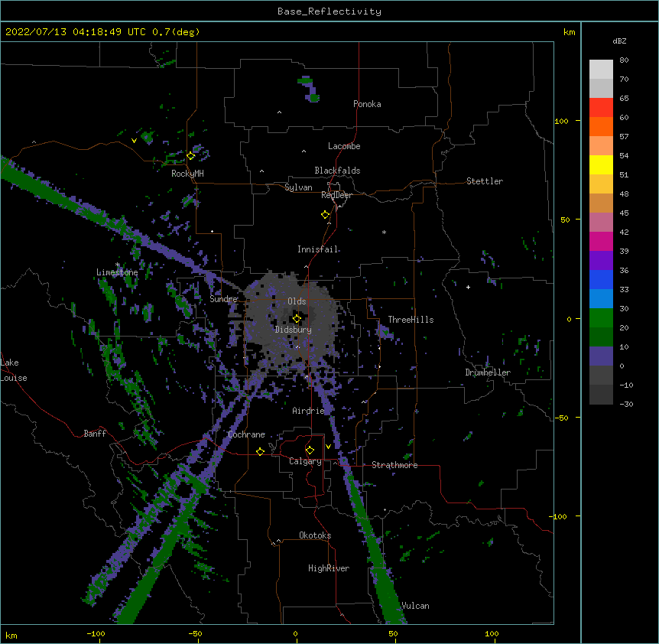Click the 80 value on the dBZ scale
The width and height of the screenshot is (659, 644).
pos(624,60)
